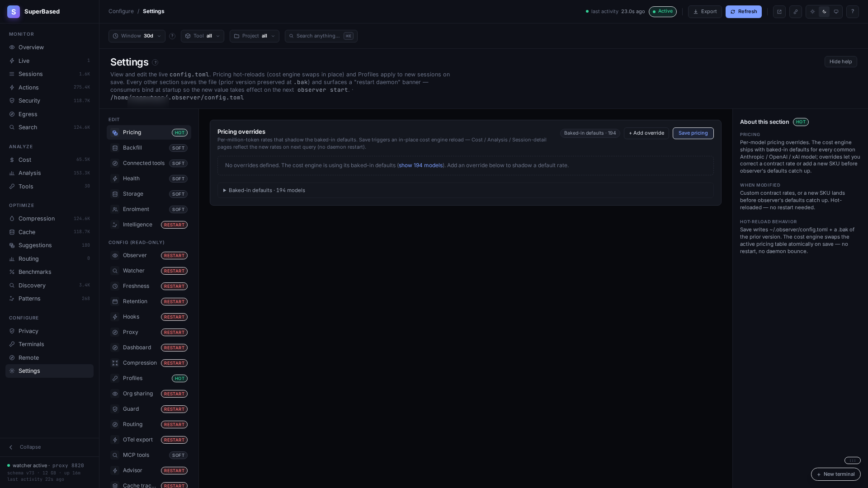The width and height of the screenshot is (868, 488).
Task: Open Actions in sidebar
Action: tap(49, 88)
